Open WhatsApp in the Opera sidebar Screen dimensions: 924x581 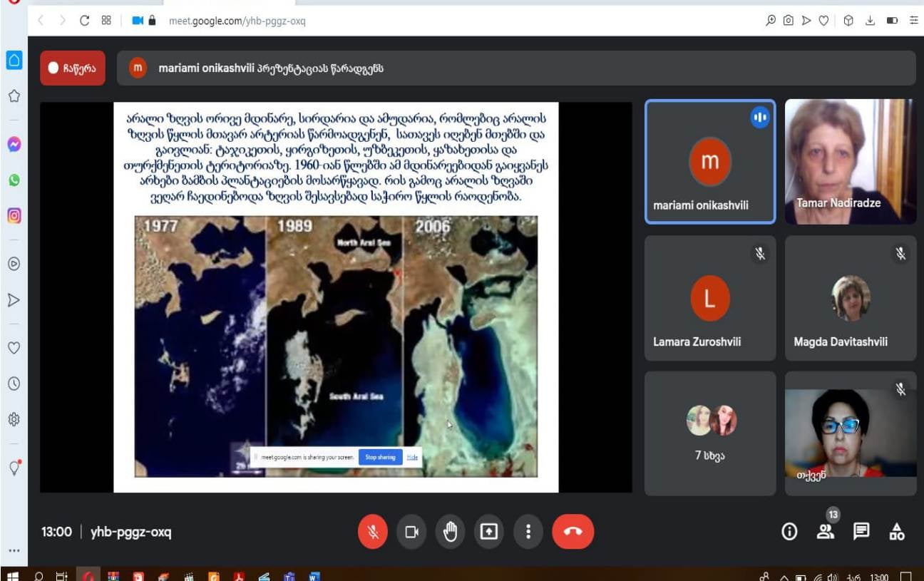(x=14, y=180)
